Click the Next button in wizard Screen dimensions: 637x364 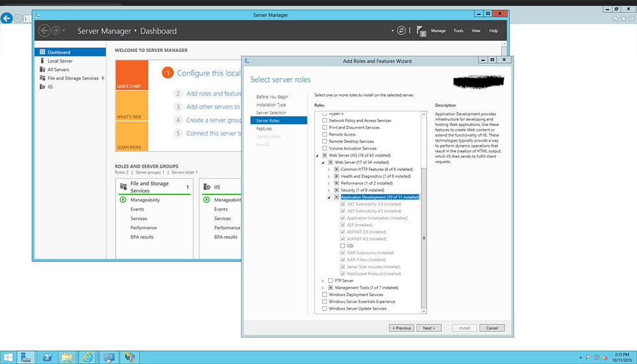[x=428, y=328]
